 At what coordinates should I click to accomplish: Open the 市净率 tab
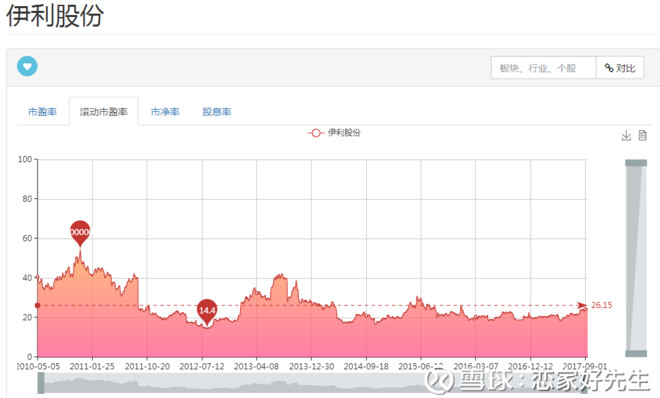(x=165, y=112)
